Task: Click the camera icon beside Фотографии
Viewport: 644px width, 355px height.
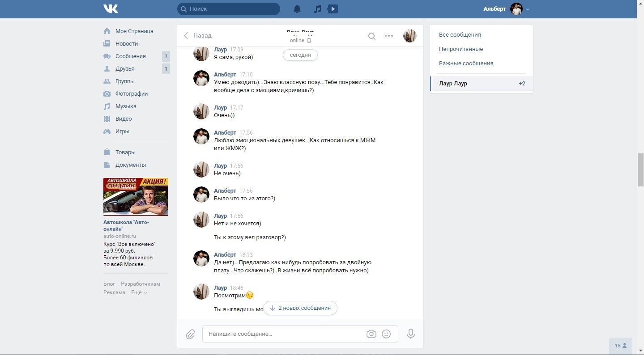Action: click(107, 94)
